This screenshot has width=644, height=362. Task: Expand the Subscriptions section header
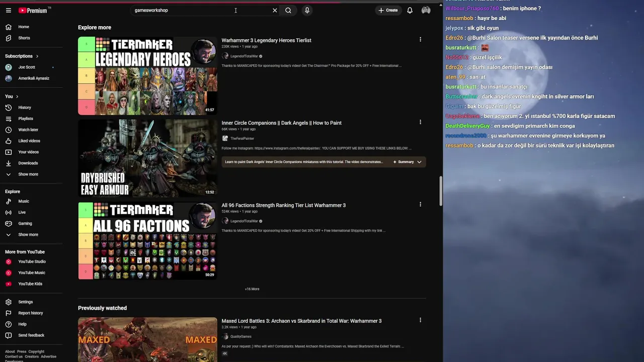(22, 56)
